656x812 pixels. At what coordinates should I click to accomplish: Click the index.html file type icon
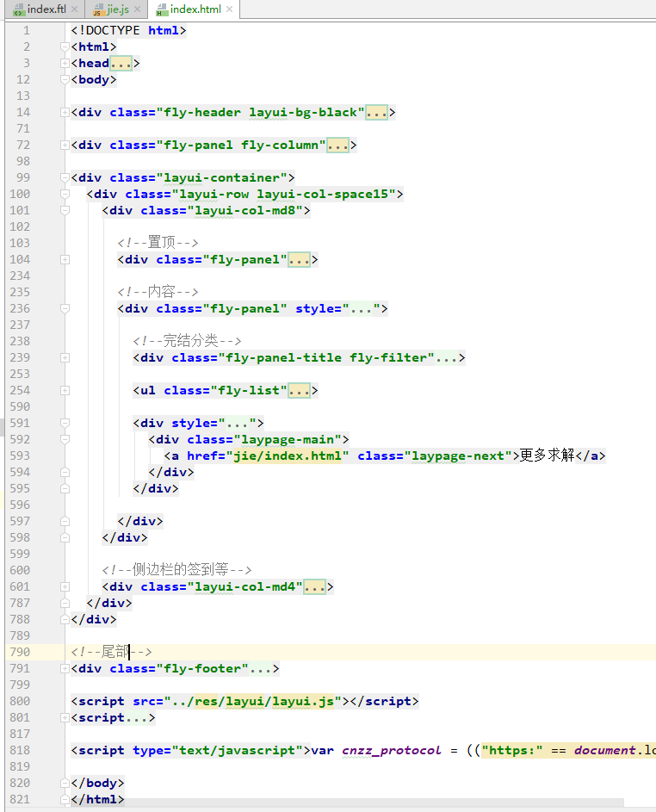(162, 9)
